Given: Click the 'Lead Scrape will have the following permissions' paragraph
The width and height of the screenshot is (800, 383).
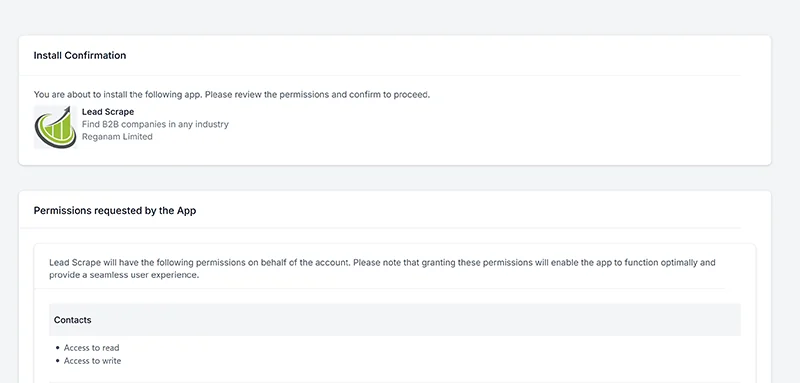Looking at the screenshot, I should tap(382, 269).
